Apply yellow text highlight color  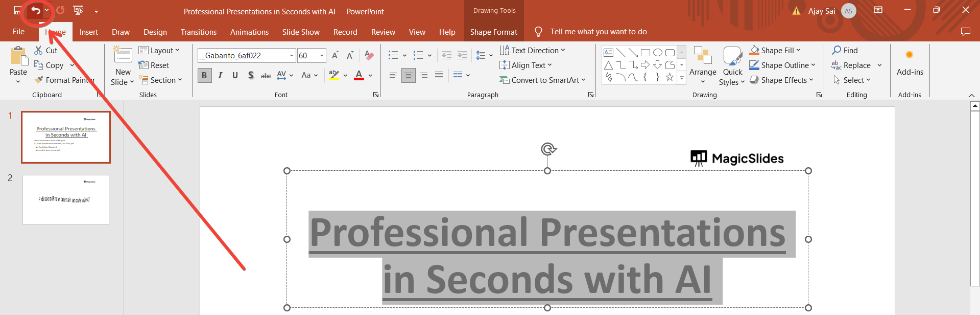point(334,75)
